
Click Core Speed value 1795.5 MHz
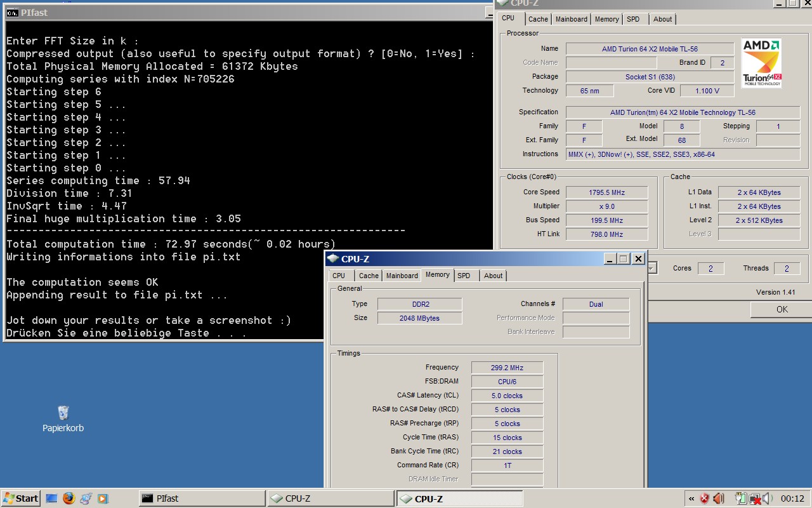coord(606,192)
